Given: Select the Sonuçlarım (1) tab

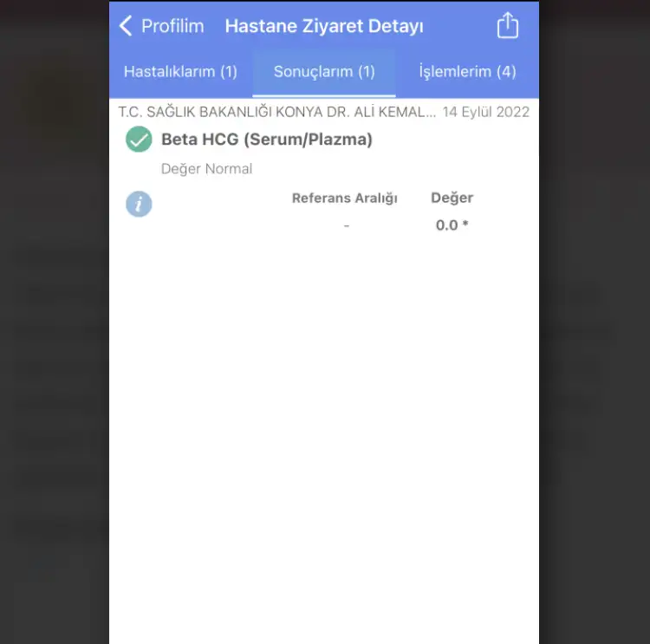Looking at the screenshot, I should click(x=324, y=72).
